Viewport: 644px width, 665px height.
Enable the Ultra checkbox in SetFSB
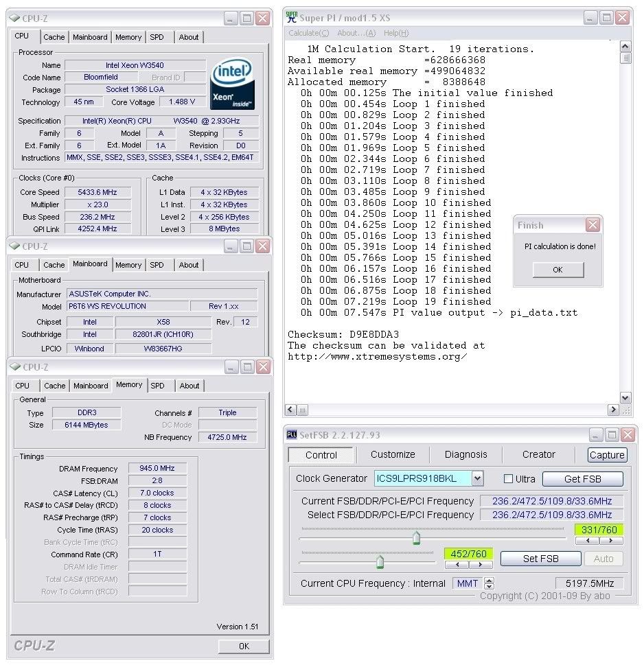click(x=508, y=479)
